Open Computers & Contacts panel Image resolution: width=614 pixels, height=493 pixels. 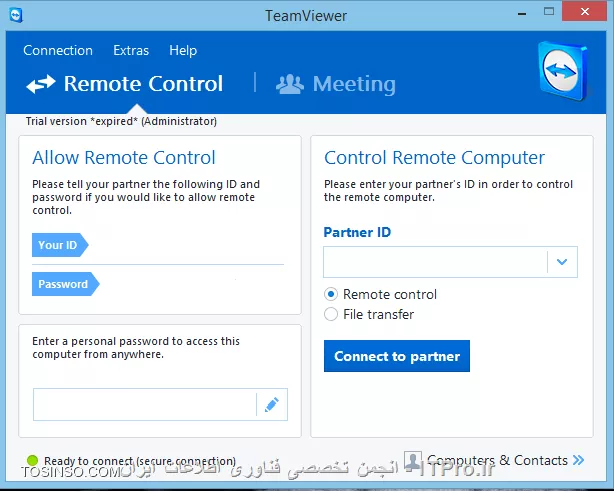pos(497,460)
